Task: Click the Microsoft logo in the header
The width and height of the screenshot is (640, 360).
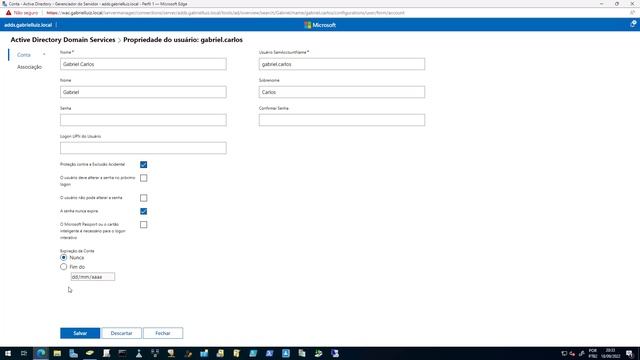Action: [x=320, y=25]
